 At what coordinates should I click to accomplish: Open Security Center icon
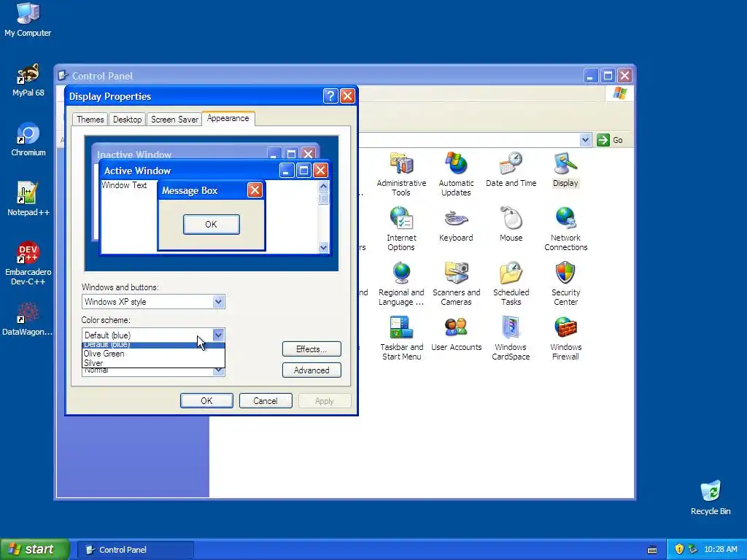pos(565,284)
